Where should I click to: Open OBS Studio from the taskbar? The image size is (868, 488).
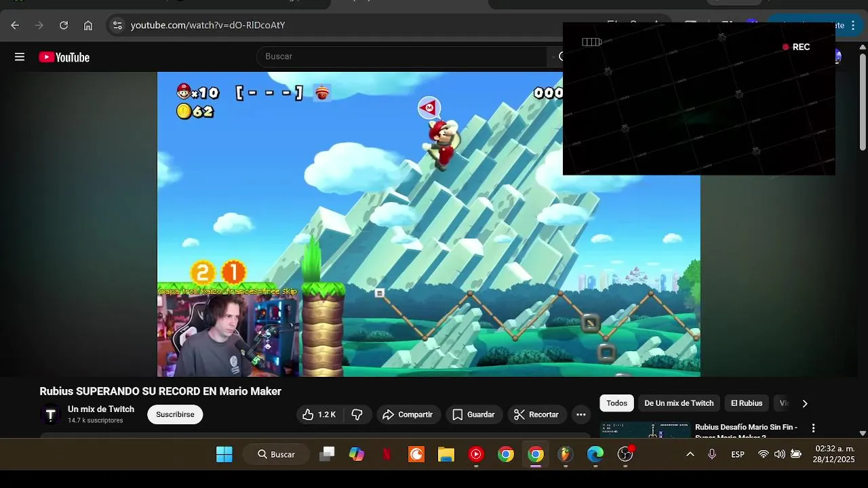(x=625, y=454)
